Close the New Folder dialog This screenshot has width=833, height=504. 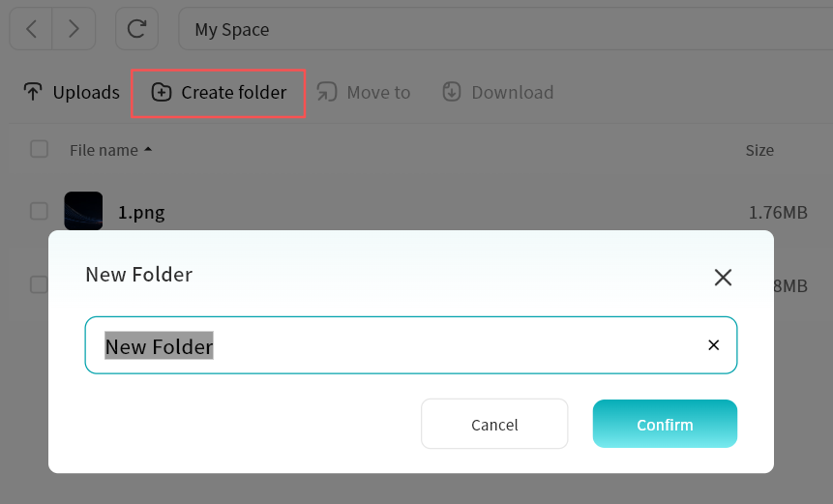click(723, 278)
